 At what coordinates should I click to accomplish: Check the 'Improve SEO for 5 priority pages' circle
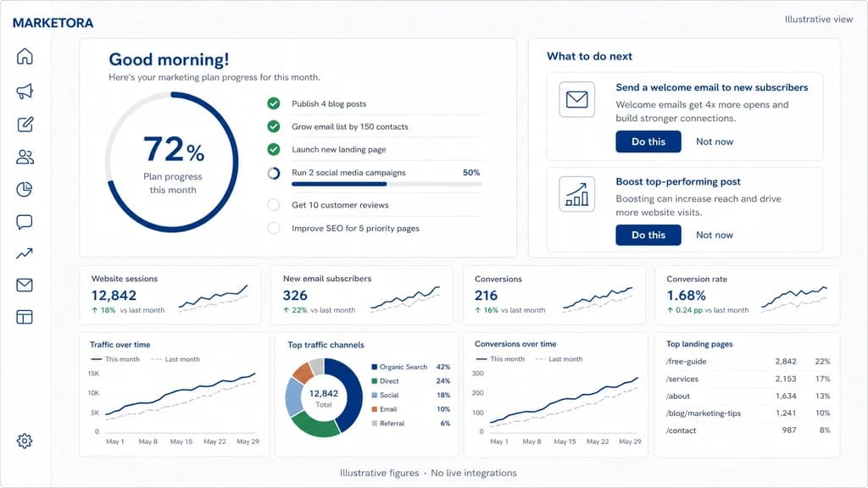tap(274, 228)
